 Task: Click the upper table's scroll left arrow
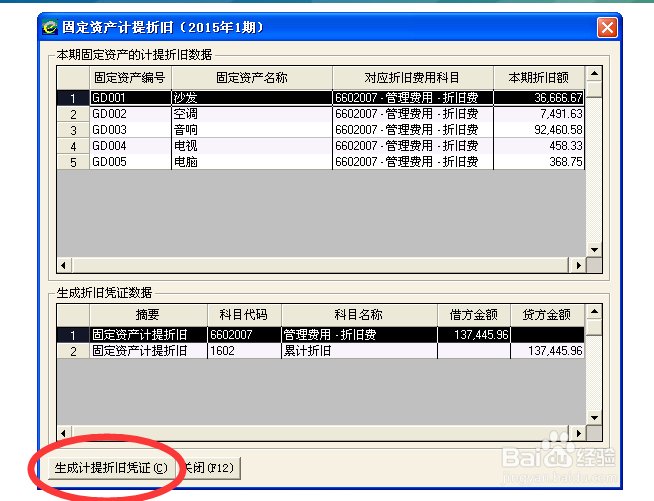pos(65,265)
